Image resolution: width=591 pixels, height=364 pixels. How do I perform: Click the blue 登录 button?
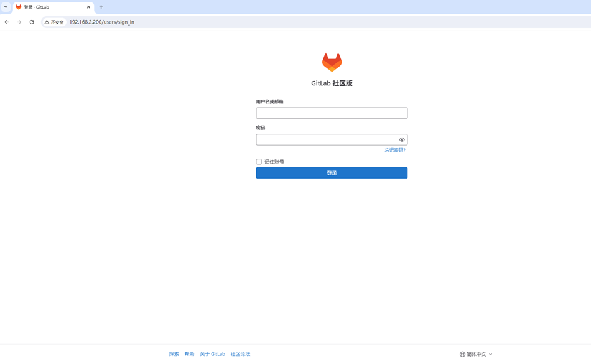(332, 173)
